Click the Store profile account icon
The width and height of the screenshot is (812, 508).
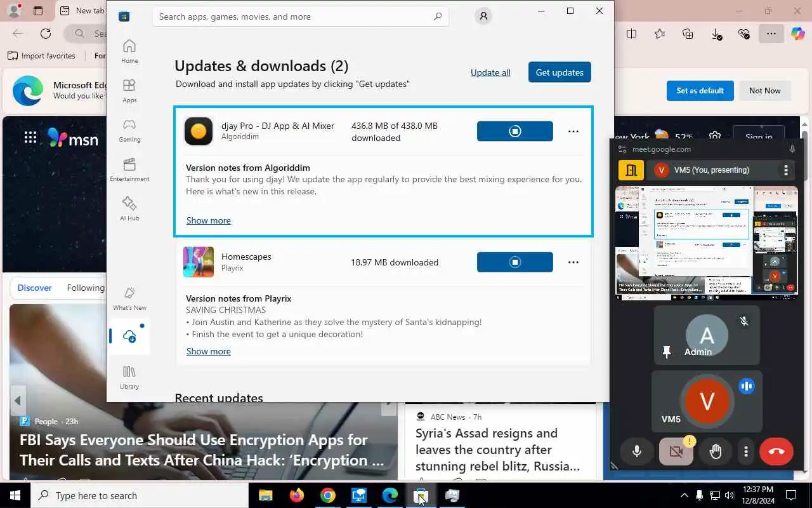point(483,17)
